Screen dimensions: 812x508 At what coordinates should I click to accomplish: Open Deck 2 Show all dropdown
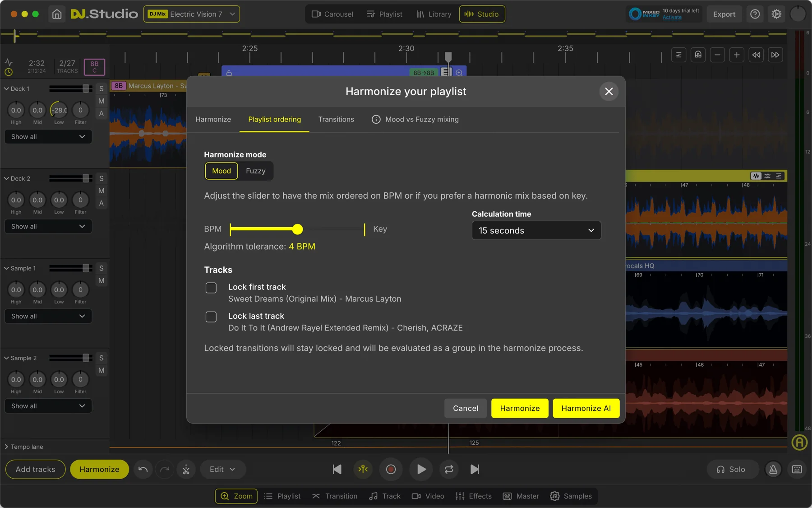pos(48,226)
